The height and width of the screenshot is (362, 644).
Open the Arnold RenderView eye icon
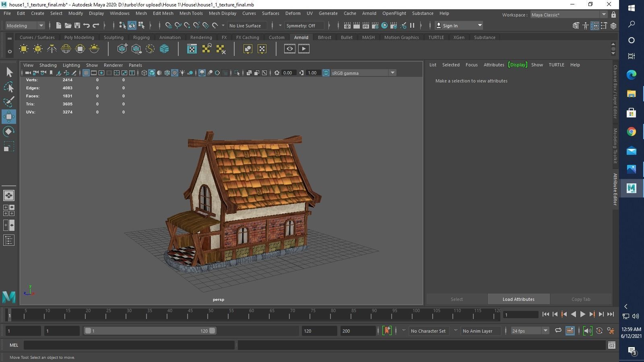[290, 49]
